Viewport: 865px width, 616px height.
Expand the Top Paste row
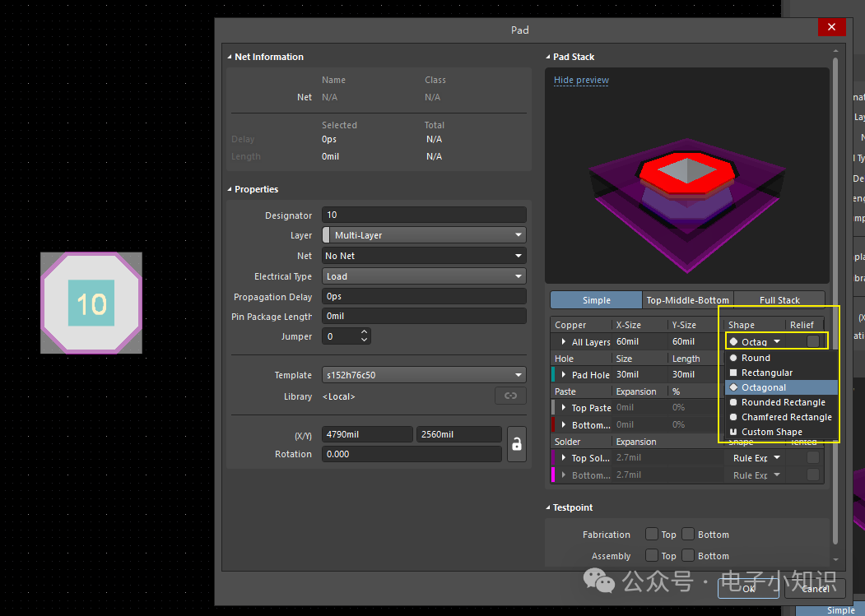click(563, 408)
